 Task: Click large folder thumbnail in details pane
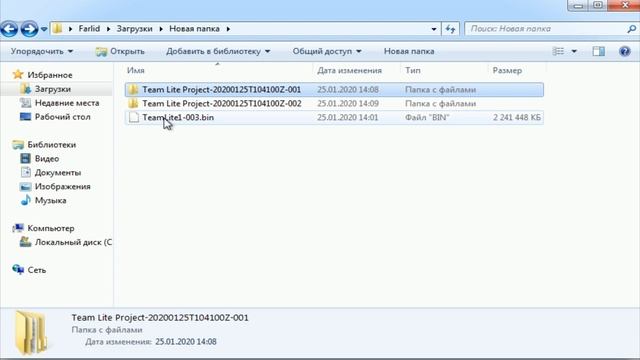pyautogui.click(x=31, y=332)
